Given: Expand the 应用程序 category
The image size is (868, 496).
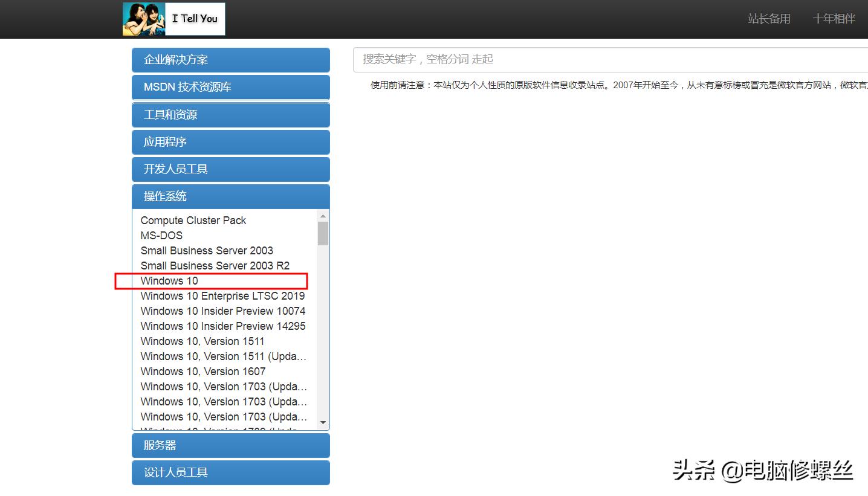Looking at the screenshot, I should point(230,141).
